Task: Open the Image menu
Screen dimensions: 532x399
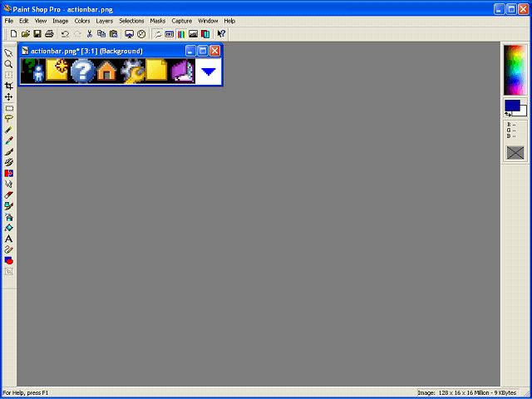Action: click(61, 21)
